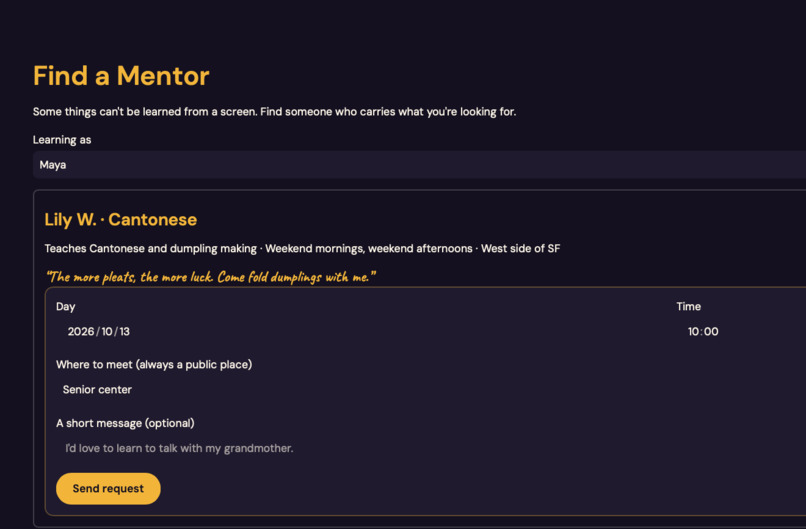Click the Time field label

(689, 306)
